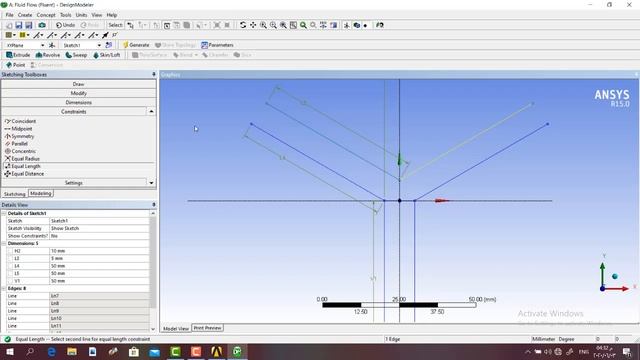This screenshot has height=360, width=640.
Task: Open the View menu
Action: (x=97, y=15)
